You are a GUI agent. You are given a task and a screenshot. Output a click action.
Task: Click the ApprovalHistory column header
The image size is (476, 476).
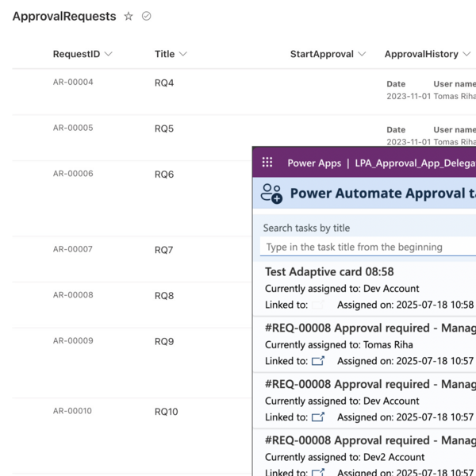click(421, 54)
